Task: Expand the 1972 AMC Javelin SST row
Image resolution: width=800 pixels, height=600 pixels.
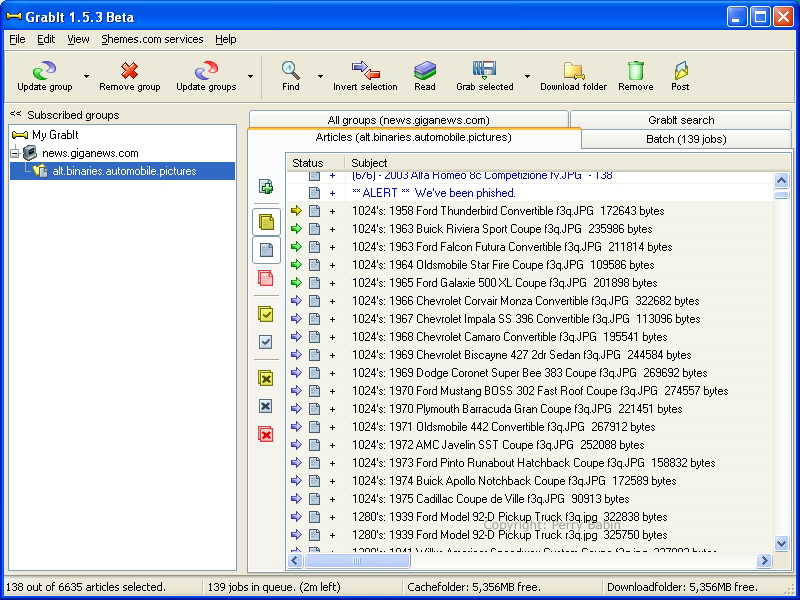Action: [332, 445]
